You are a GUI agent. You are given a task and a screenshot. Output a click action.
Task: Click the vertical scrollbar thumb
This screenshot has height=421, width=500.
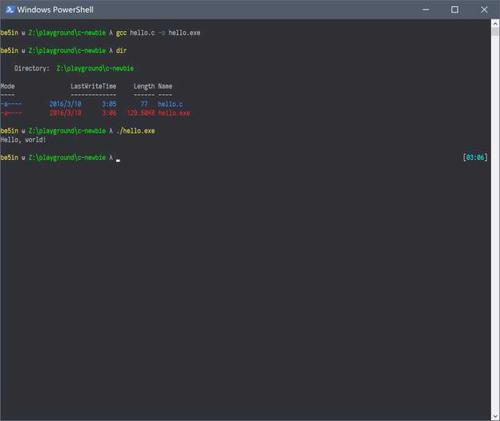pos(495,31)
